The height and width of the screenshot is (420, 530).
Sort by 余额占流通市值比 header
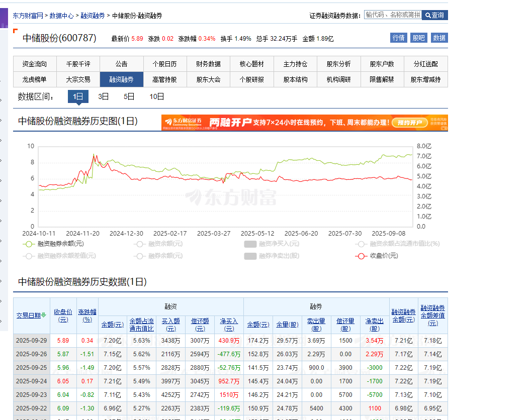[142, 325]
